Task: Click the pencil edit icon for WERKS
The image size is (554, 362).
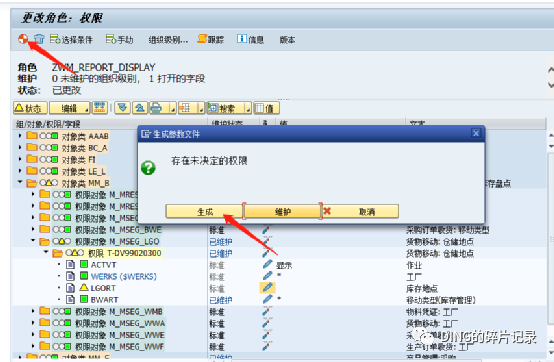Action: [267, 276]
